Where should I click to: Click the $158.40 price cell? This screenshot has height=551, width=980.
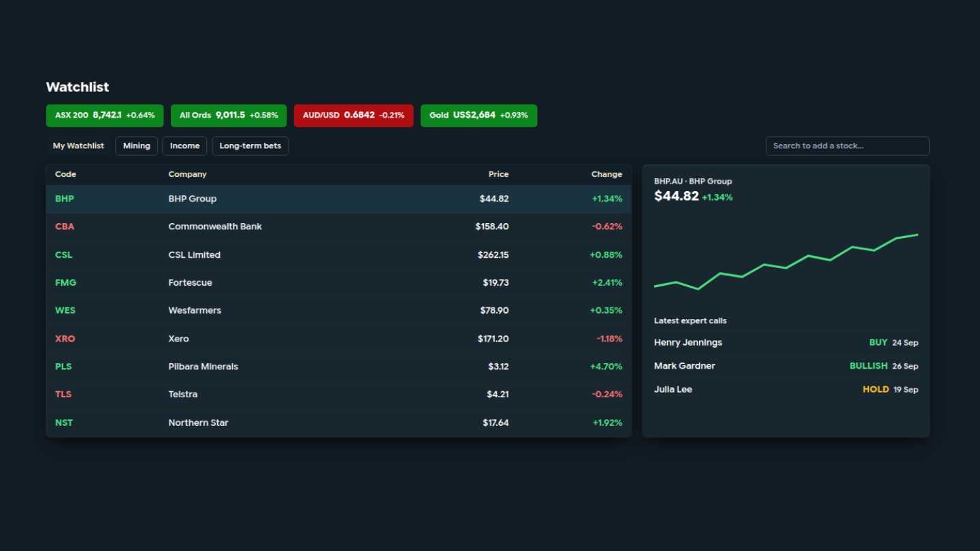tap(492, 227)
